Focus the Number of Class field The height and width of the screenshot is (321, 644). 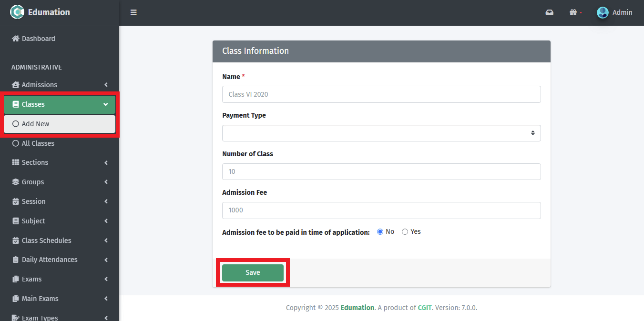click(x=381, y=171)
